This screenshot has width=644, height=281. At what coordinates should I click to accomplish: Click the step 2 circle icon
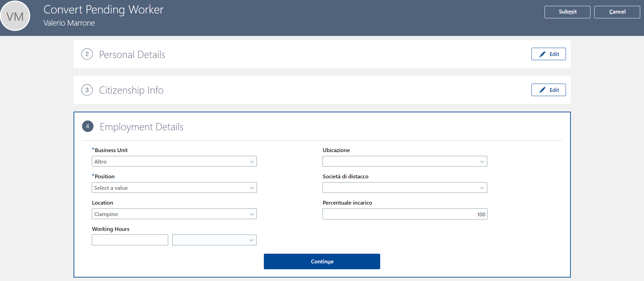point(87,54)
